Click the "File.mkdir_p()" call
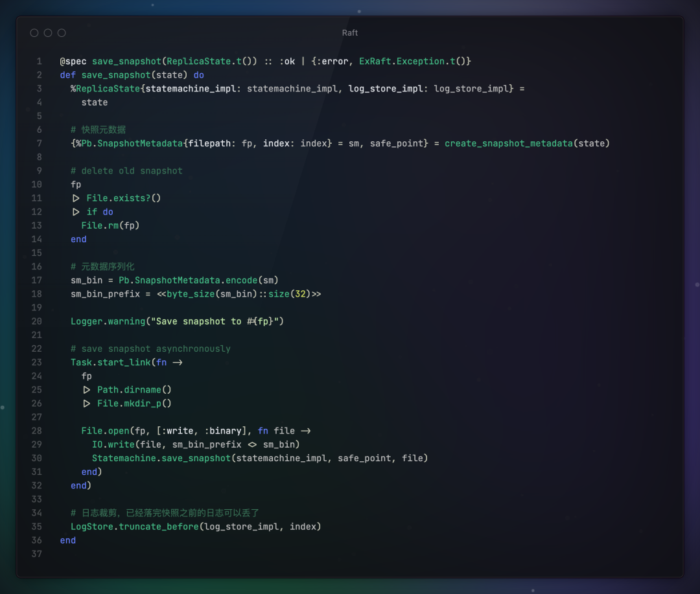The width and height of the screenshot is (700, 594). point(134,404)
